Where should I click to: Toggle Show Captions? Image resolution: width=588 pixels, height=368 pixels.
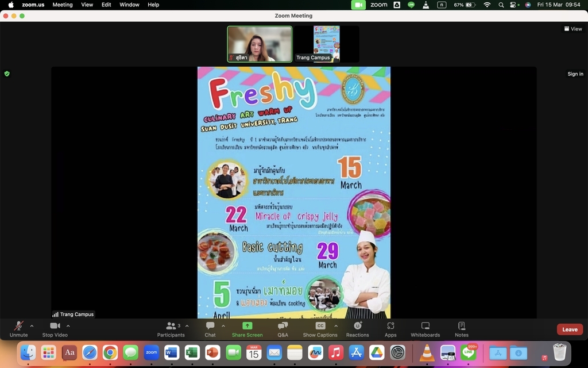pyautogui.click(x=320, y=329)
